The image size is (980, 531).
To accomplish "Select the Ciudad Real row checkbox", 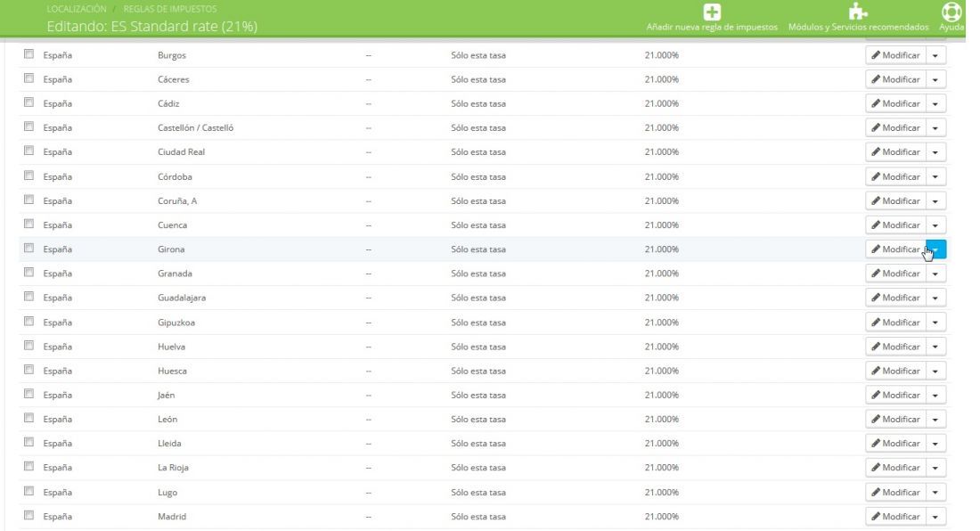I will pyautogui.click(x=29, y=151).
